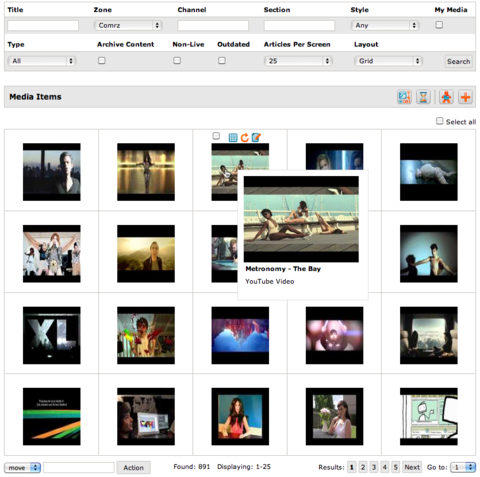Viewport: 480px width, 477px height.
Task: Open the paint-splattered boy thumbnail
Action: (146, 335)
